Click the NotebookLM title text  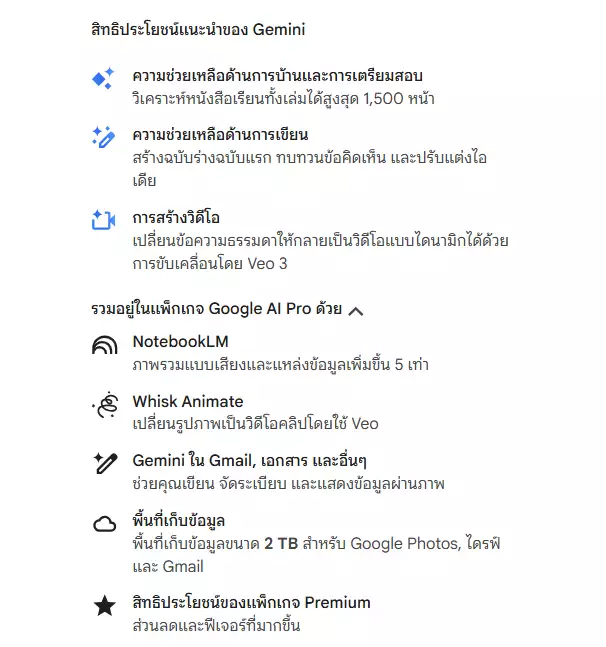[x=180, y=342]
